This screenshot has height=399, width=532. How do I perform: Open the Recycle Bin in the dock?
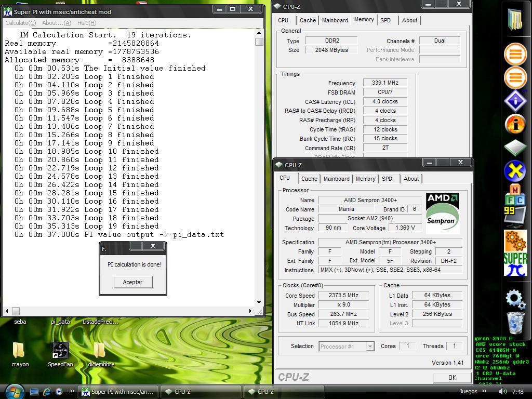(515, 323)
